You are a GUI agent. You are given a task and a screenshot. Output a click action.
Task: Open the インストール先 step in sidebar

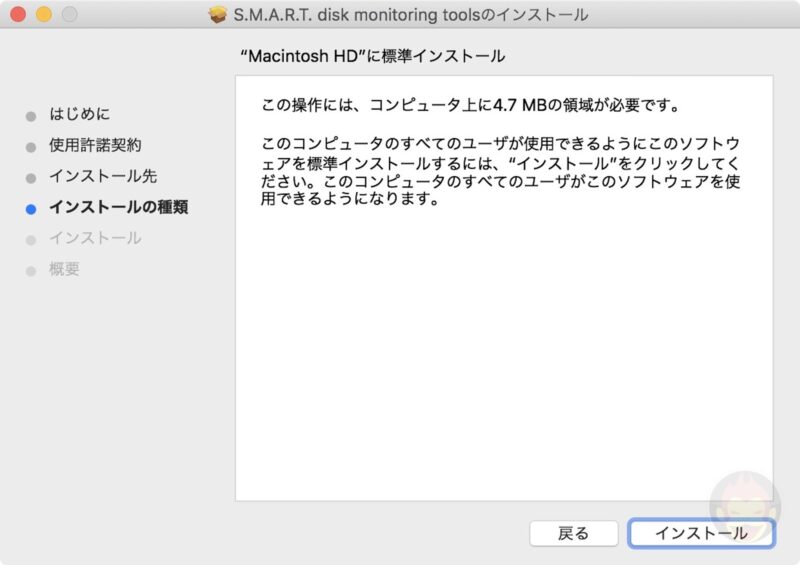click(103, 176)
